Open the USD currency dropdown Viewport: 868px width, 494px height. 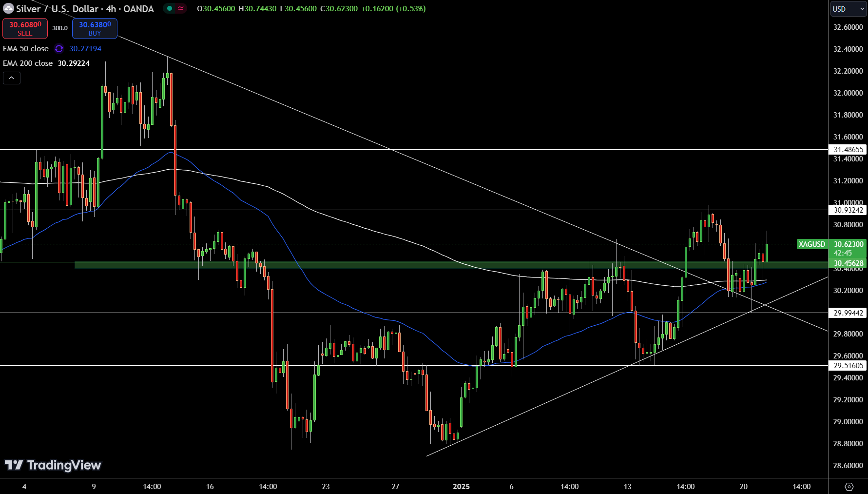click(x=848, y=9)
